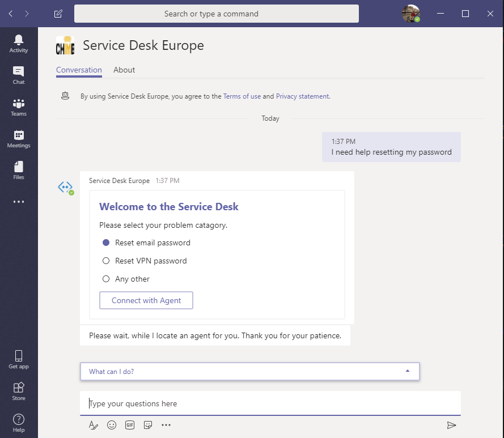Show more apps in the sidebar
This screenshot has width=504, height=438.
point(19,202)
